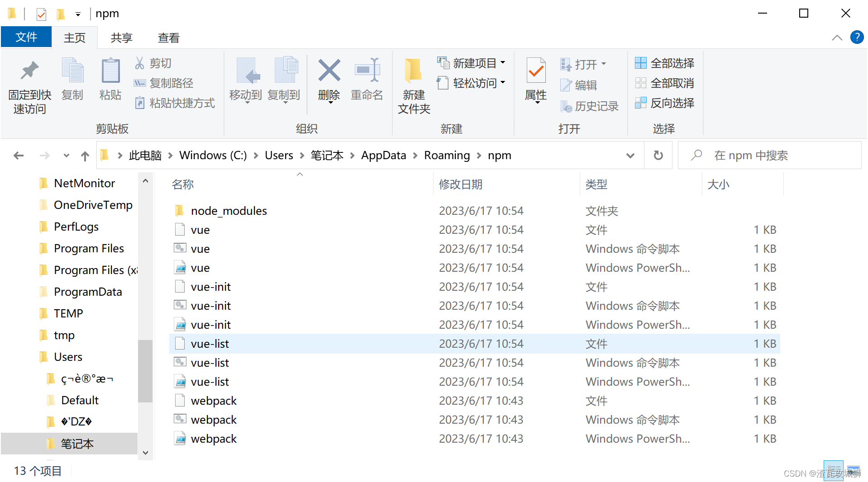Sort by Type (类型) column header

pyautogui.click(x=596, y=184)
